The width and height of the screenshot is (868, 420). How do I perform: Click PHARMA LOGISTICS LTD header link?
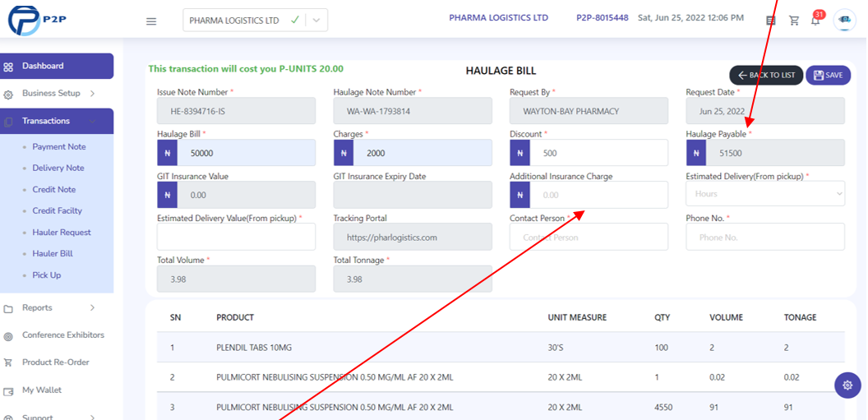pos(498,18)
